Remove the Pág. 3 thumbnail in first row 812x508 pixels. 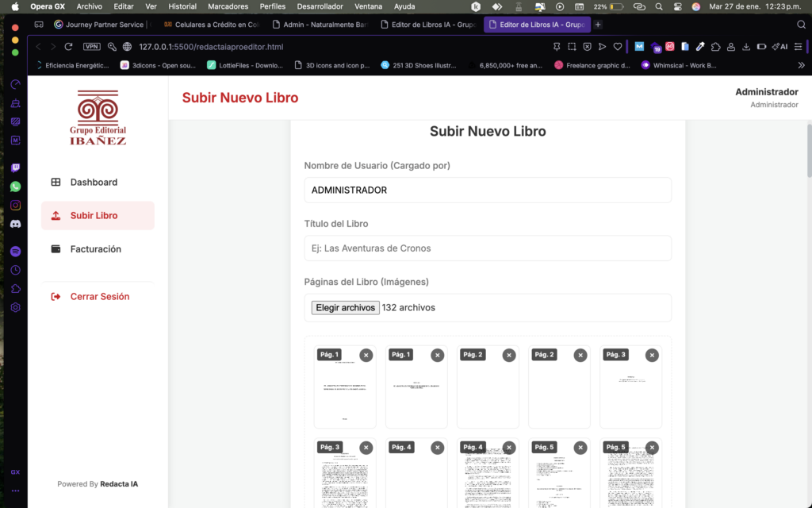point(652,356)
